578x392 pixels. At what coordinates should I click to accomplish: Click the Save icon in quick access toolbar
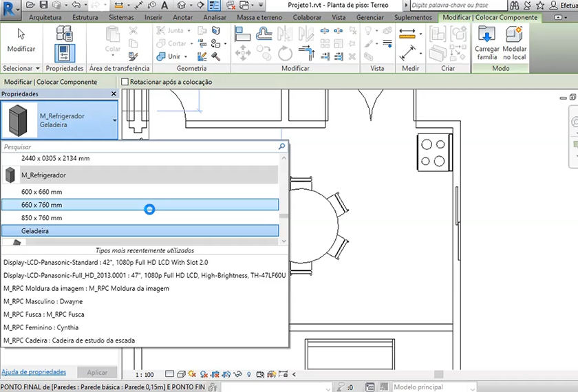point(43,5)
